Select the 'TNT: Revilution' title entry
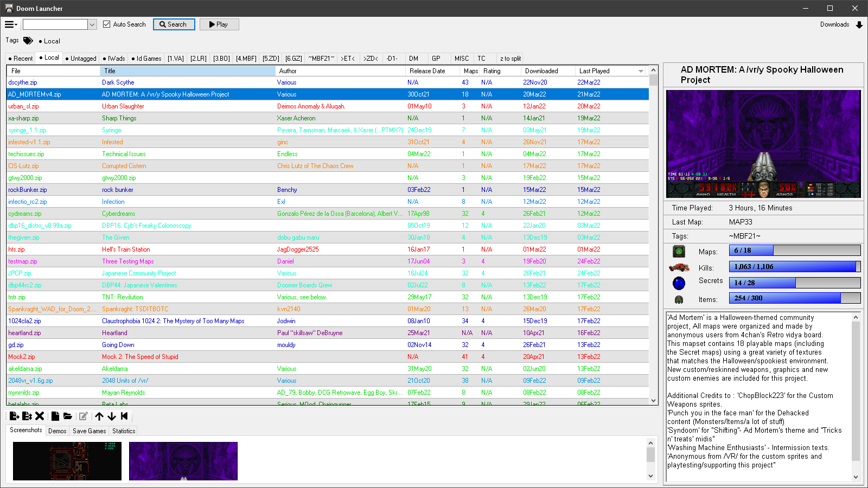The width and height of the screenshot is (868, 488). [123, 297]
